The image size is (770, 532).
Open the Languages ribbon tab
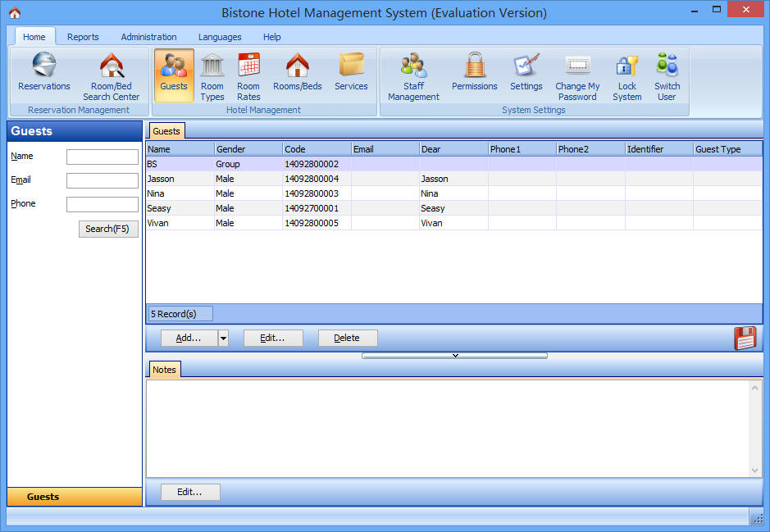(x=220, y=37)
